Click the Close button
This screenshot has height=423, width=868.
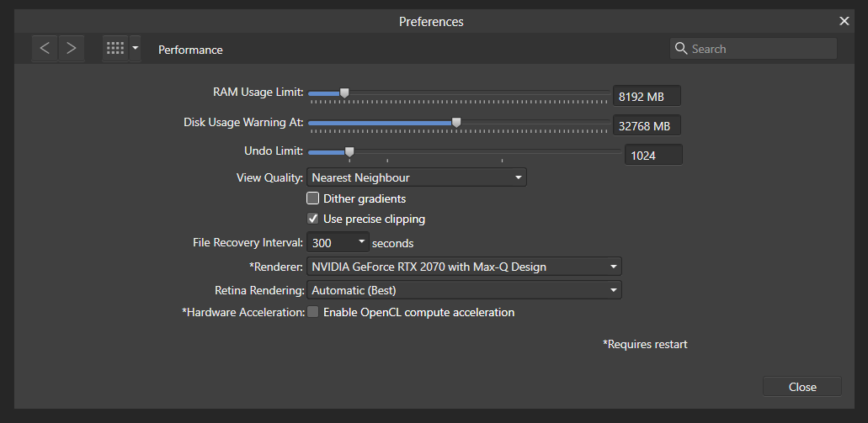(802, 387)
